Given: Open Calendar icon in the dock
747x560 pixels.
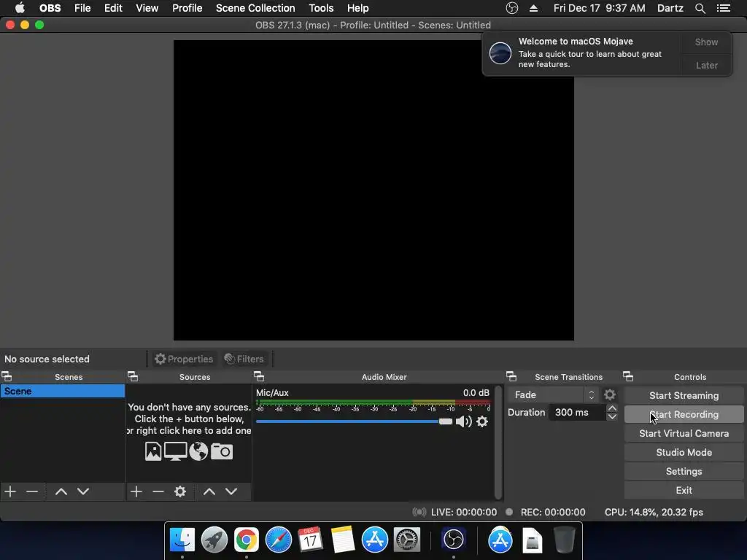Looking at the screenshot, I should click(x=310, y=540).
